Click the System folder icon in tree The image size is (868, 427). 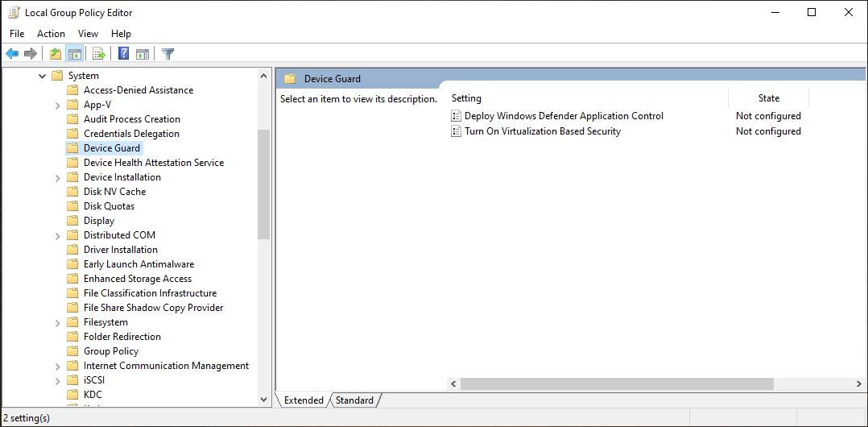(x=57, y=76)
